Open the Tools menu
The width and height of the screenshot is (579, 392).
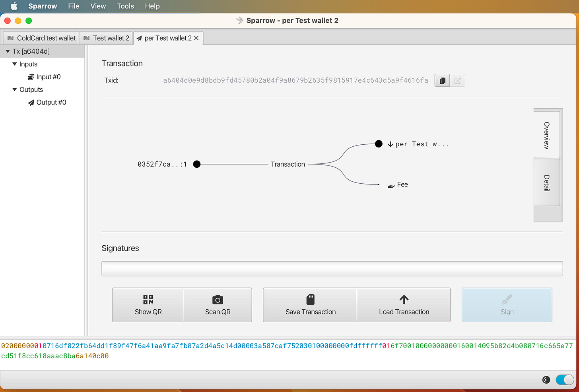(x=126, y=6)
